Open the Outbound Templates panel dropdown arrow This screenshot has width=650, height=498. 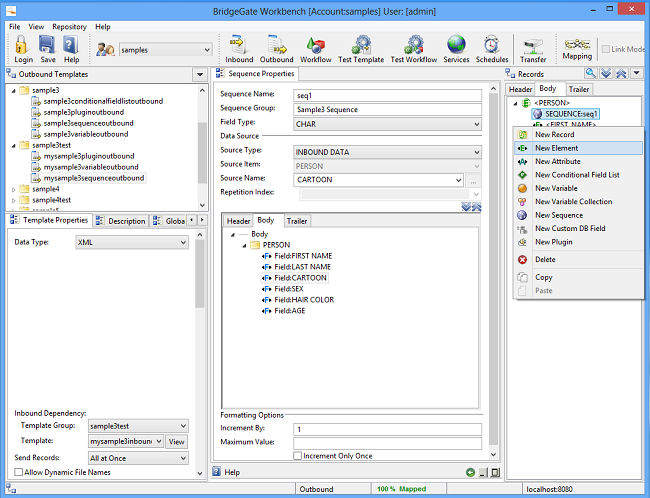(200, 75)
